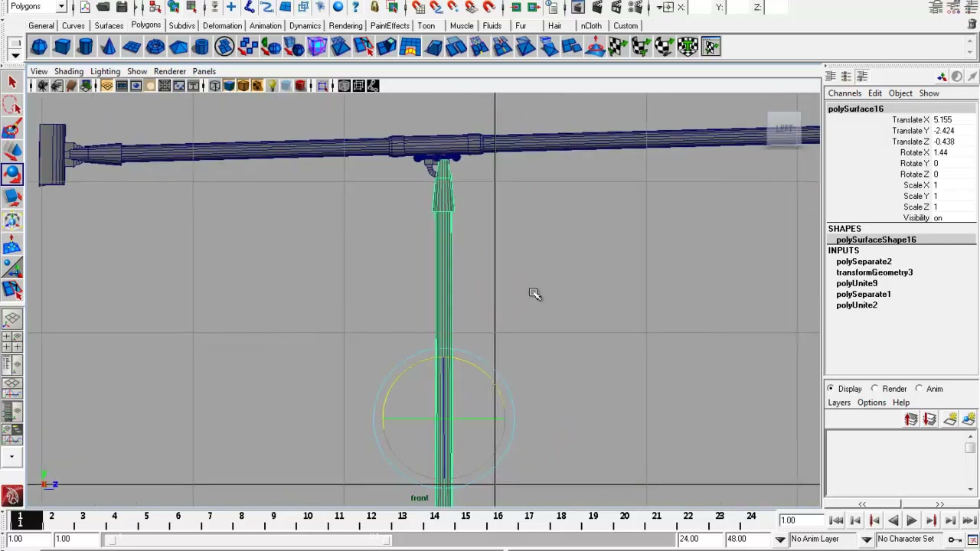Viewport: 980px width, 551px height.
Task: Click the time range slider bar
Action: [x=247, y=540]
